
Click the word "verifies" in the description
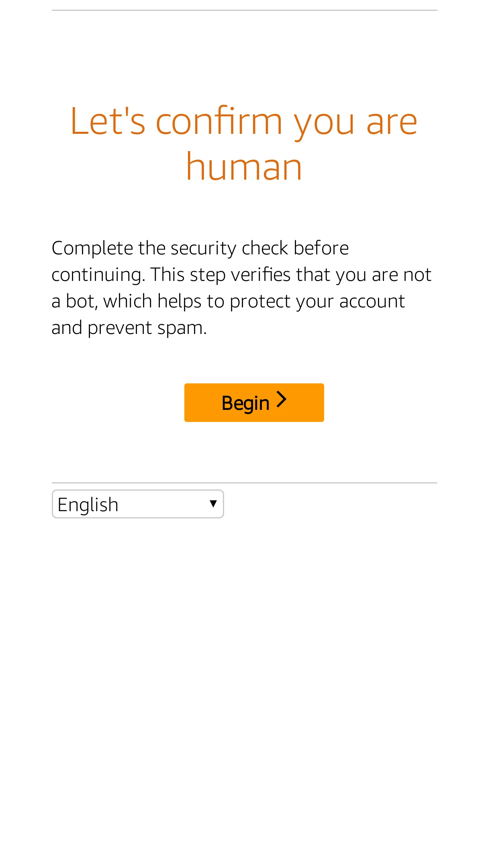(260, 275)
